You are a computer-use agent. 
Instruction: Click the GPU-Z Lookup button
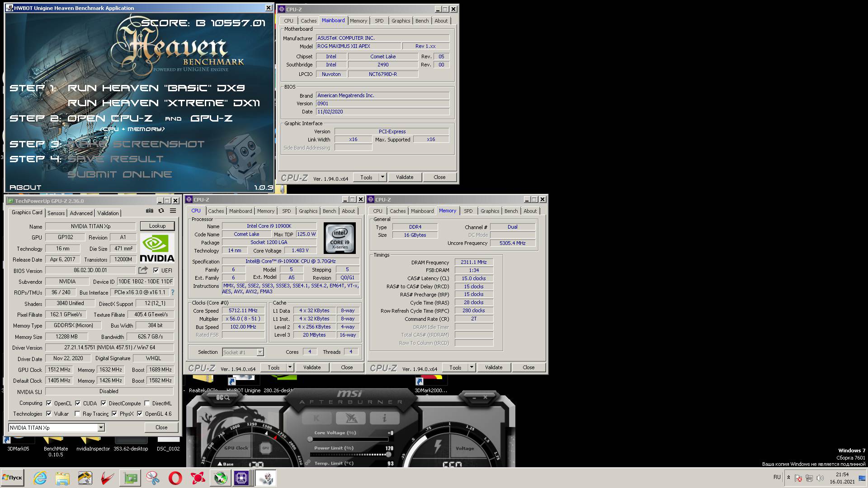(157, 226)
